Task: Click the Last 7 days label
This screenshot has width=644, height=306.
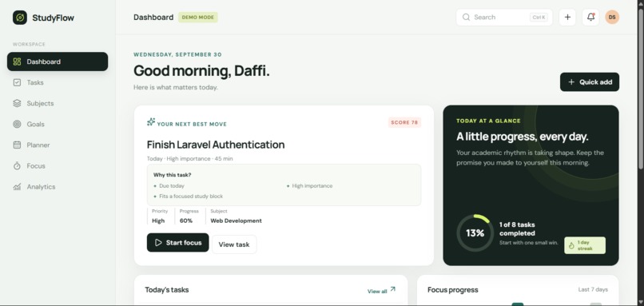Action: pos(593,289)
